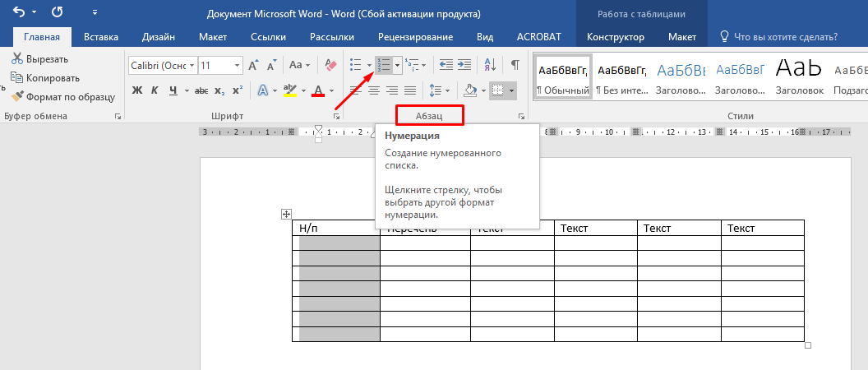This screenshot has height=370, width=868.
Task: Open Буфер обмена dialog launcher
Action: [118, 116]
